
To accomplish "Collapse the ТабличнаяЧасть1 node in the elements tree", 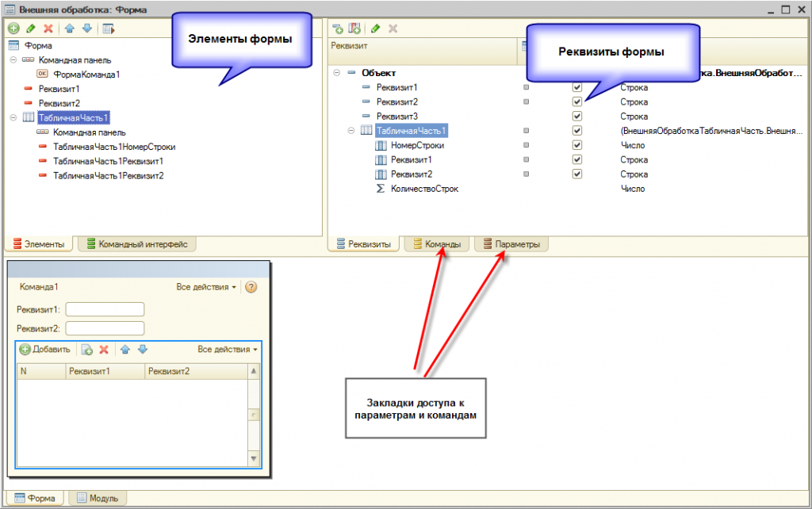I will click(13, 117).
